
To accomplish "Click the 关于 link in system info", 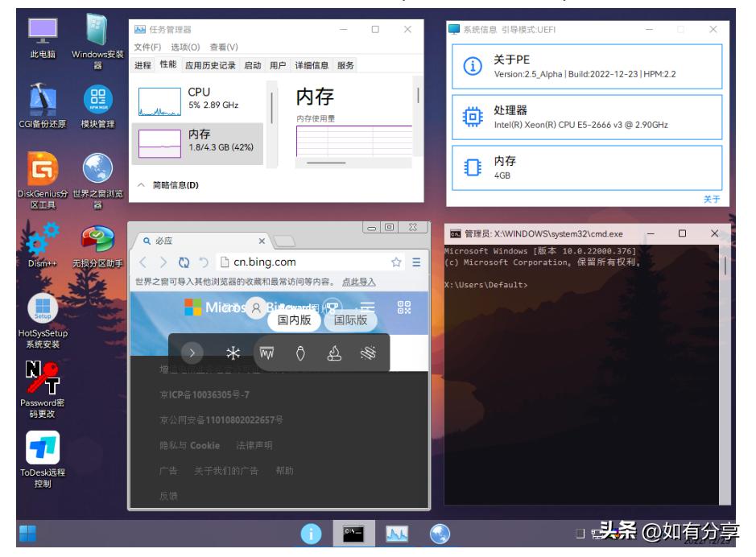I will tap(711, 199).
